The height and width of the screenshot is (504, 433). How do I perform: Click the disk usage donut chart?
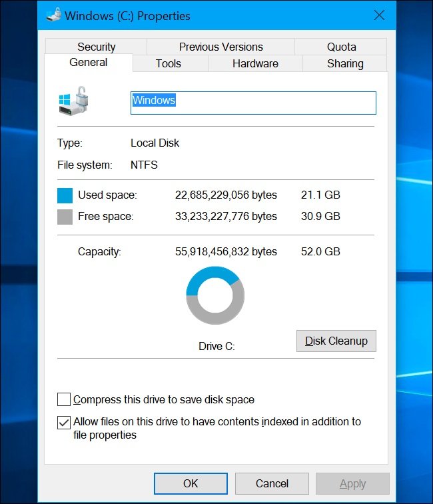(x=215, y=295)
